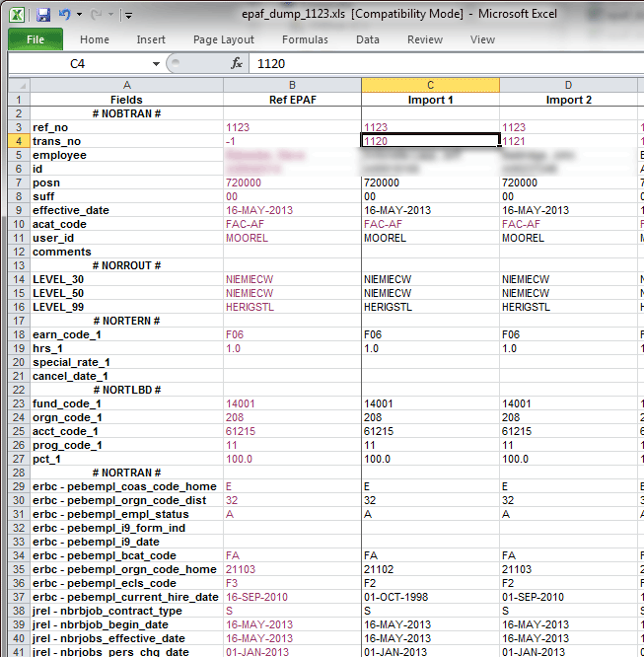Click the Excel application icon in title bar
The image size is (644, 657).
click(x=18, y=15)
